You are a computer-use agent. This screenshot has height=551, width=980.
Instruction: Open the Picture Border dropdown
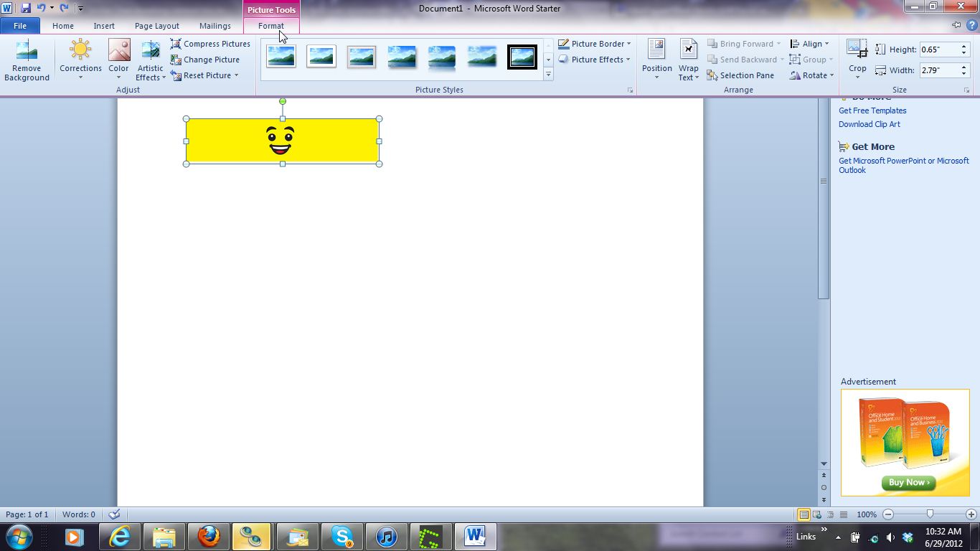click(x=595, y=44)
